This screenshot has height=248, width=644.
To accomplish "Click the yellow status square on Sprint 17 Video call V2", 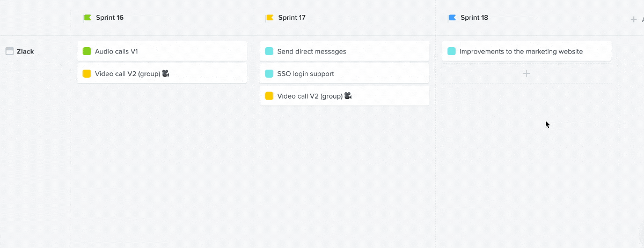I will 269,96.
